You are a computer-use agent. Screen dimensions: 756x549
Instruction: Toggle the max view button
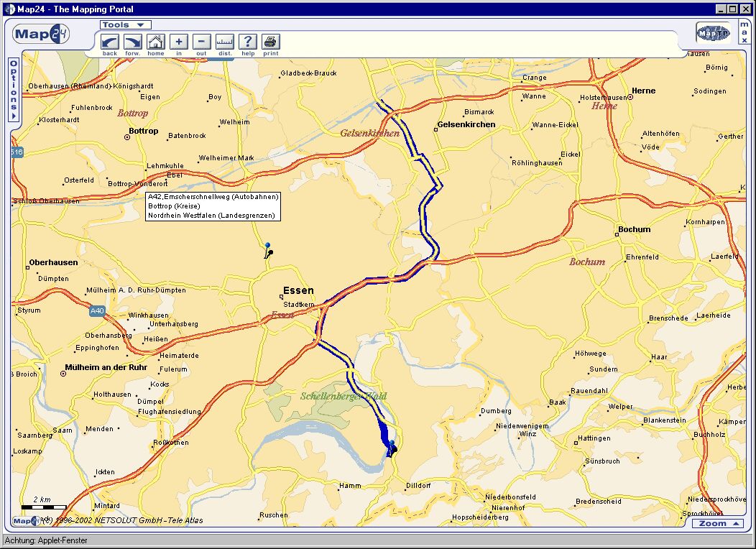pos(744,32)
